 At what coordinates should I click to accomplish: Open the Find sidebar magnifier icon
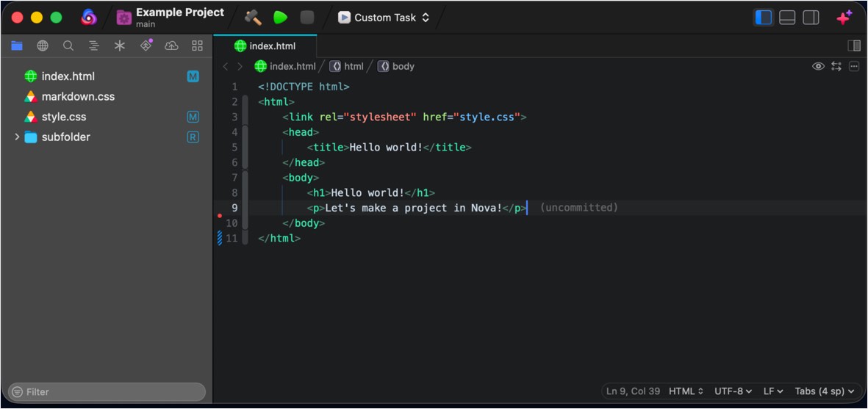pyautogui.click(x=68, y=46)
